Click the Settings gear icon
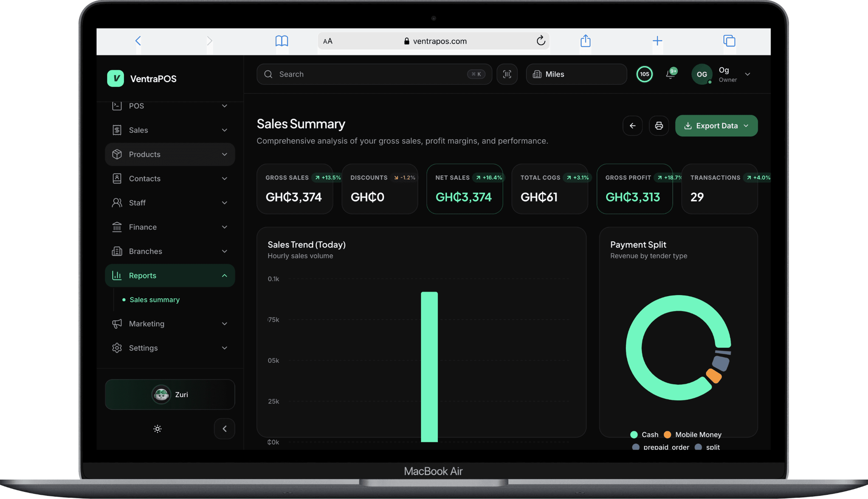Image resolution: width=868 pixels, height=499 pixels. pyautogui.click(x=117, y=348)
